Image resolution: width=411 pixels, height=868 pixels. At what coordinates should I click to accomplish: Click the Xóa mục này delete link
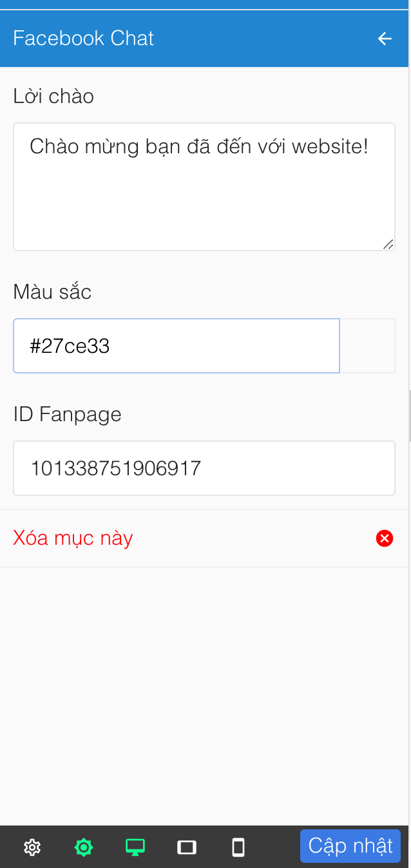click(x=73, y=538)
